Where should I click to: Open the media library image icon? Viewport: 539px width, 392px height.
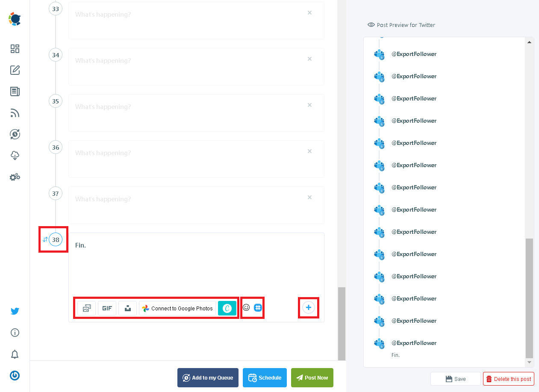pos(87,308)
